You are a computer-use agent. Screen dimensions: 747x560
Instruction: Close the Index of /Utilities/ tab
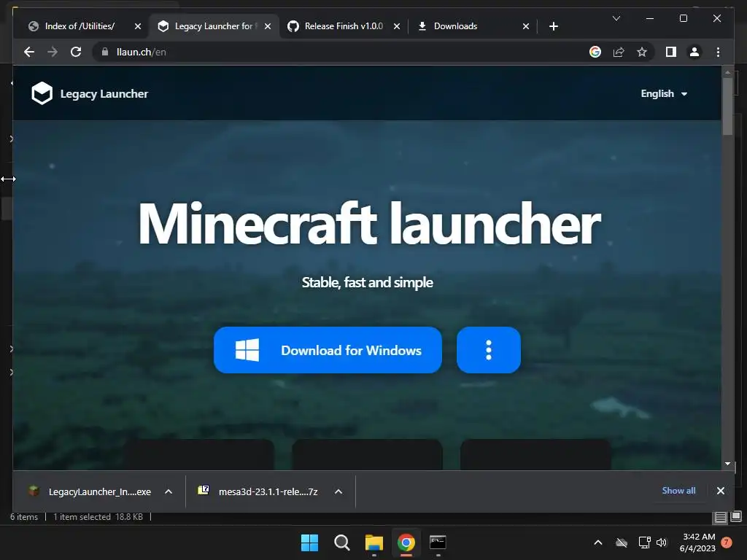pos(138,26)
